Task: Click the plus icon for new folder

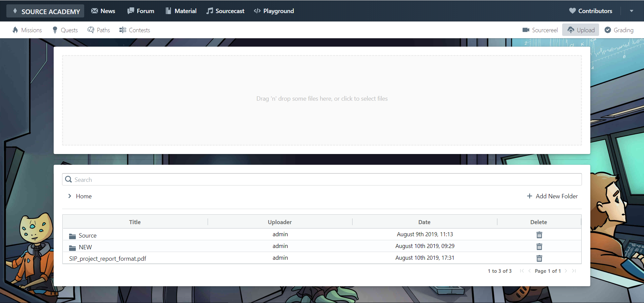Action: (x=530, y=196)
